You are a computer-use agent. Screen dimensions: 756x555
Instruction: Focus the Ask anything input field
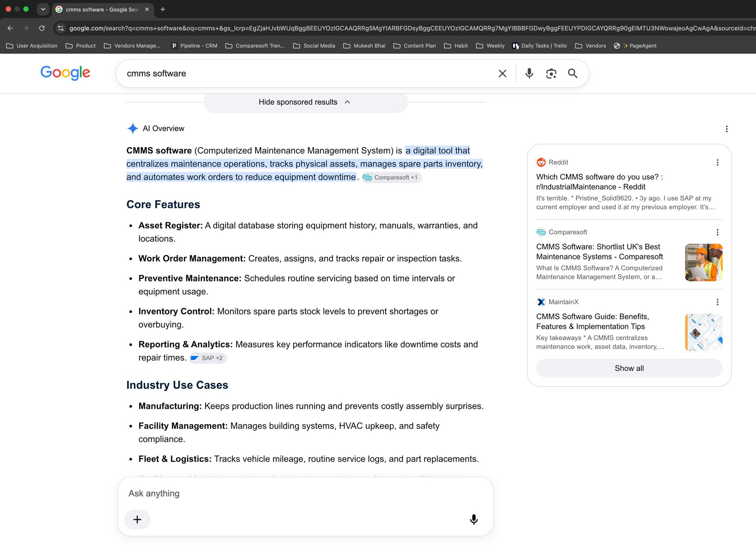click(x=305, y=494)
